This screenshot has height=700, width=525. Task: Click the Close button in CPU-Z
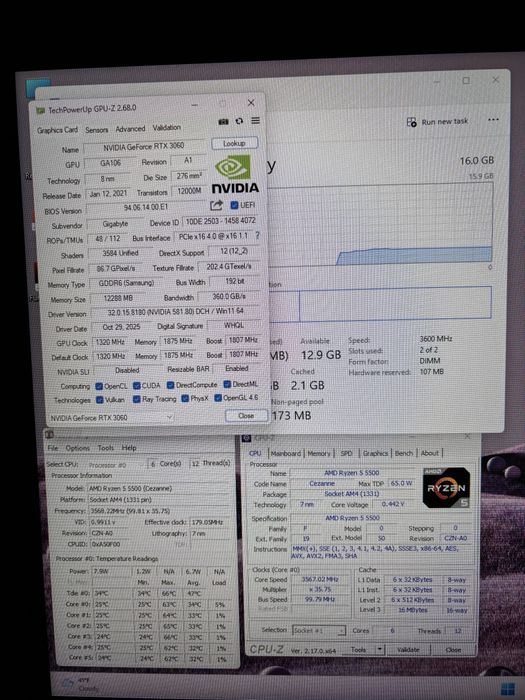pos(453,650)
